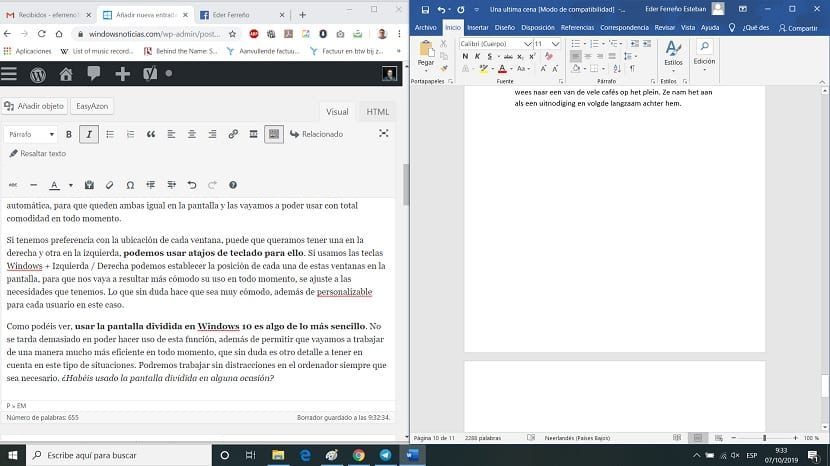The width and height of the screenshot is (830, 466).
Task: Open comments icon in WordPress admin bar
Action: pos(94,74)
